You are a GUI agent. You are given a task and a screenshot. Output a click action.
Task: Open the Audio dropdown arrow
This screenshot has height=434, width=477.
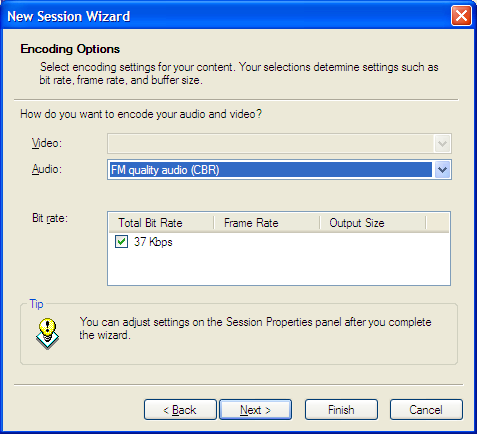click(x=442, y=170)
